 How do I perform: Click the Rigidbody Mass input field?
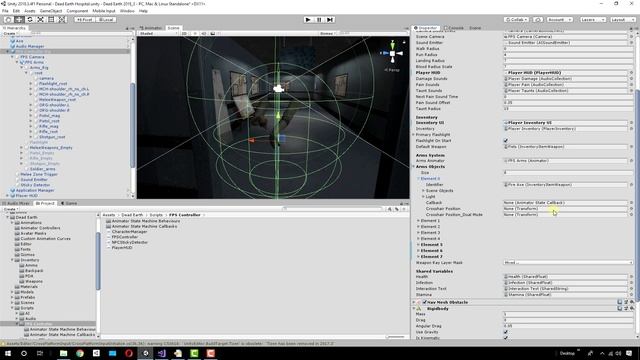(568, 314)
